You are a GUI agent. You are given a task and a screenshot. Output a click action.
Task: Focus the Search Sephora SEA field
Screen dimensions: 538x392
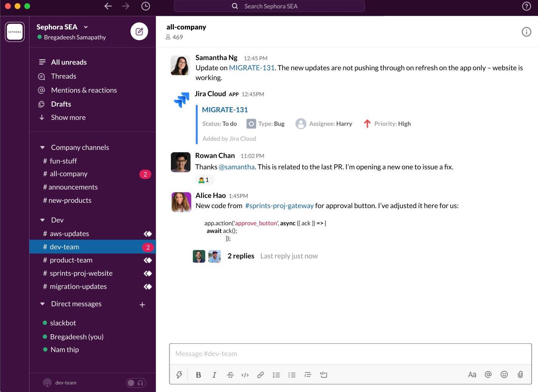[269, 6]
